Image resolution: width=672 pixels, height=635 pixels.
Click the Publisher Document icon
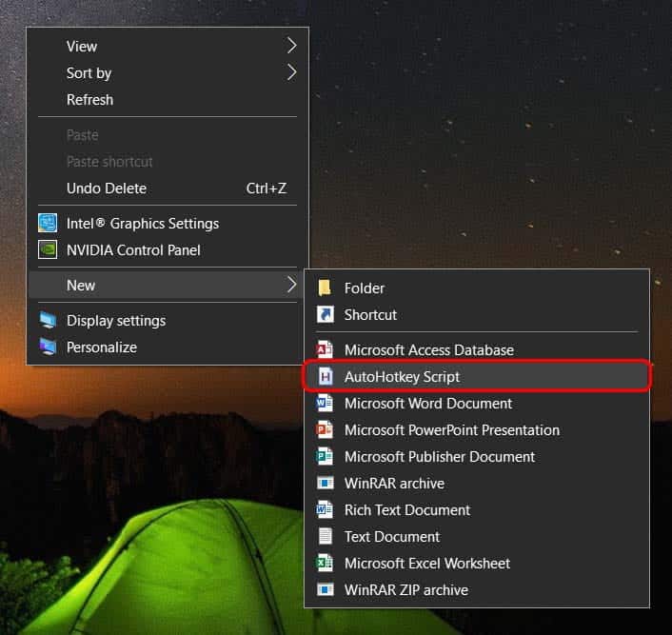325,457
